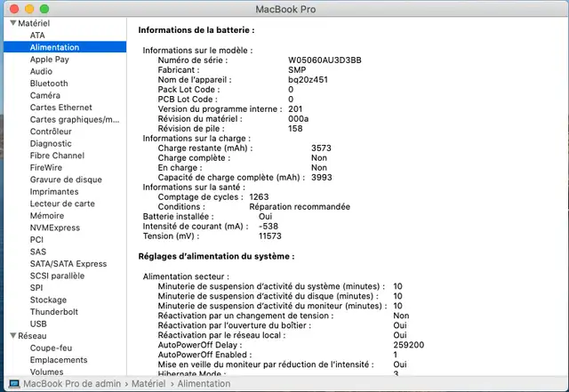Select Alimentation in the sidebar
This screenshot has height=392, width=569.
tap(65, 47)
